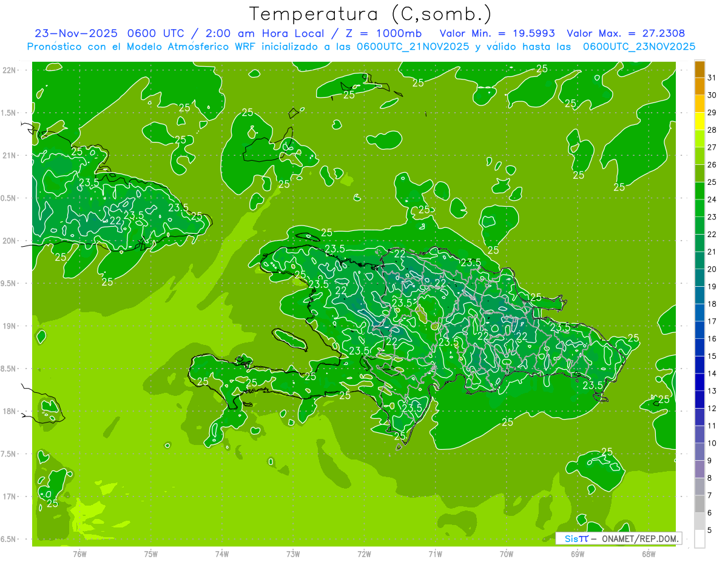The height and width of the screenshot is (562, 728).
Task: Click the 73W longitude label
Action: click(x=293, y=554)
